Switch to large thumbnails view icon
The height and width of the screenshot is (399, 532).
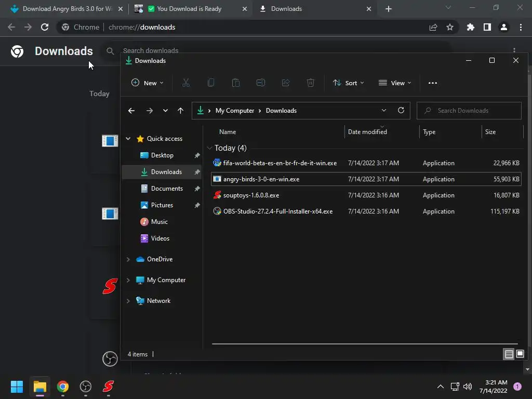tap(520, 354)
